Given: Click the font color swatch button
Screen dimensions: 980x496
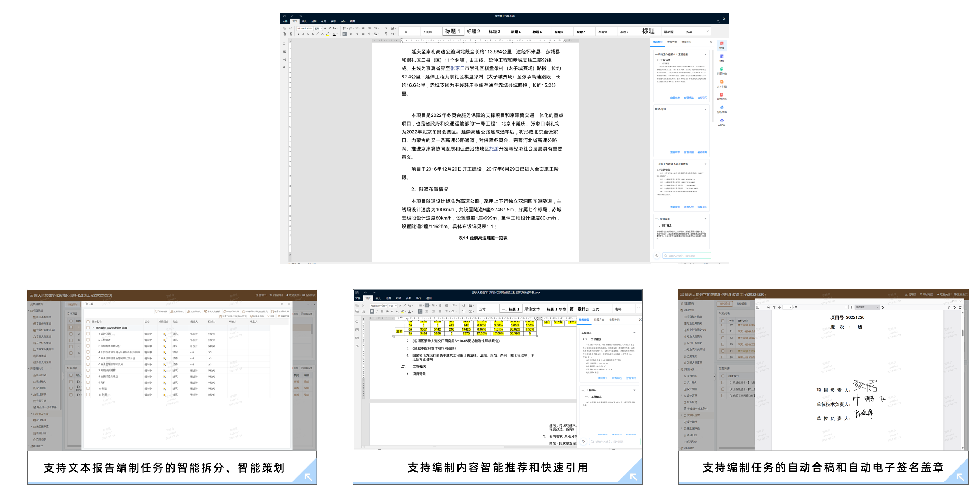Looking at the screenshot, I should (x=334, y=34).
